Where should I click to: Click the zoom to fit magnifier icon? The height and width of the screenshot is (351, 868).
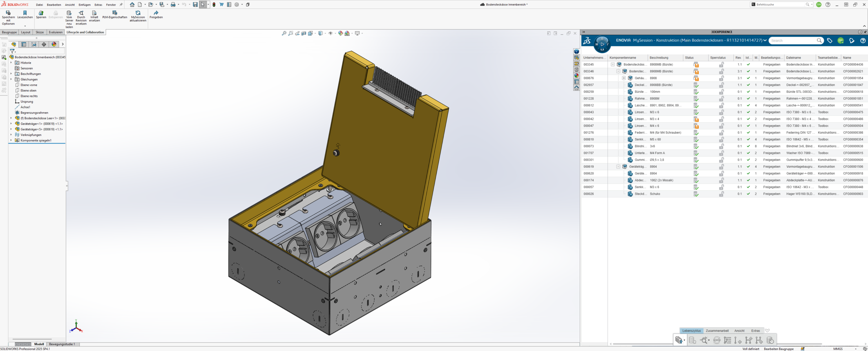(284, 33)
